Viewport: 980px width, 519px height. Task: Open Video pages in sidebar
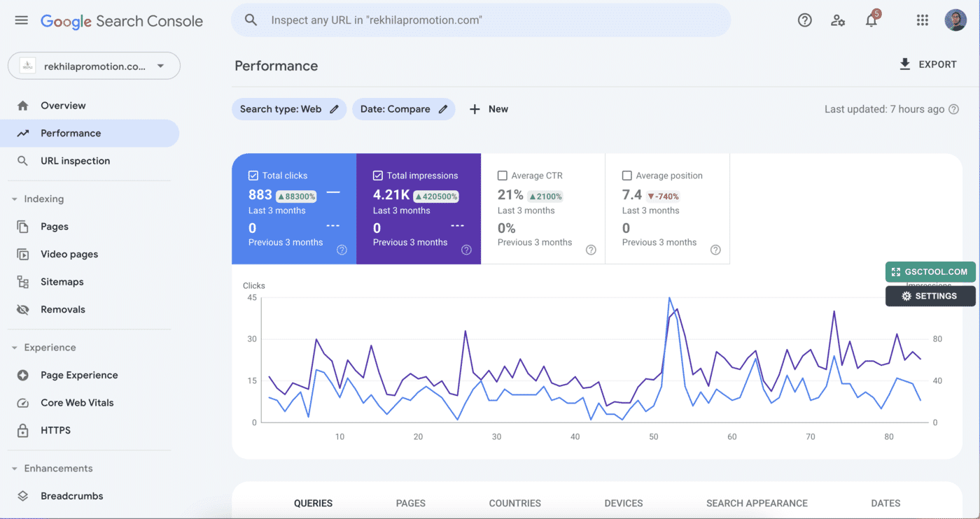90,255
